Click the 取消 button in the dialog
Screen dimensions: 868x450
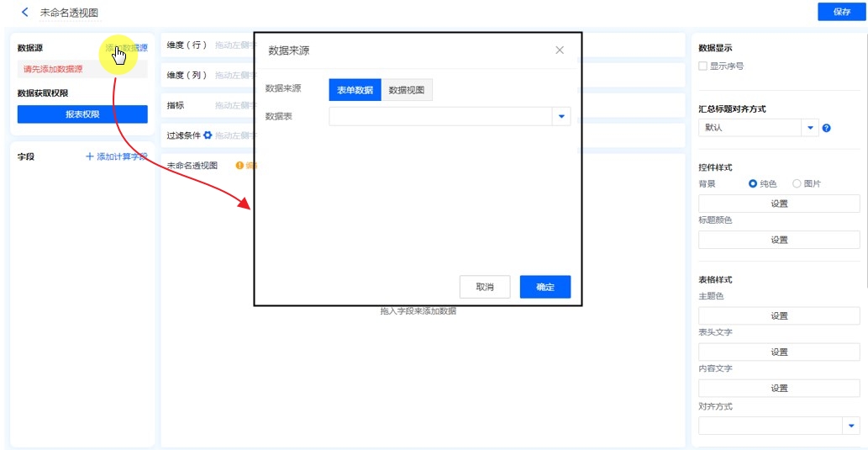[485, 287]
